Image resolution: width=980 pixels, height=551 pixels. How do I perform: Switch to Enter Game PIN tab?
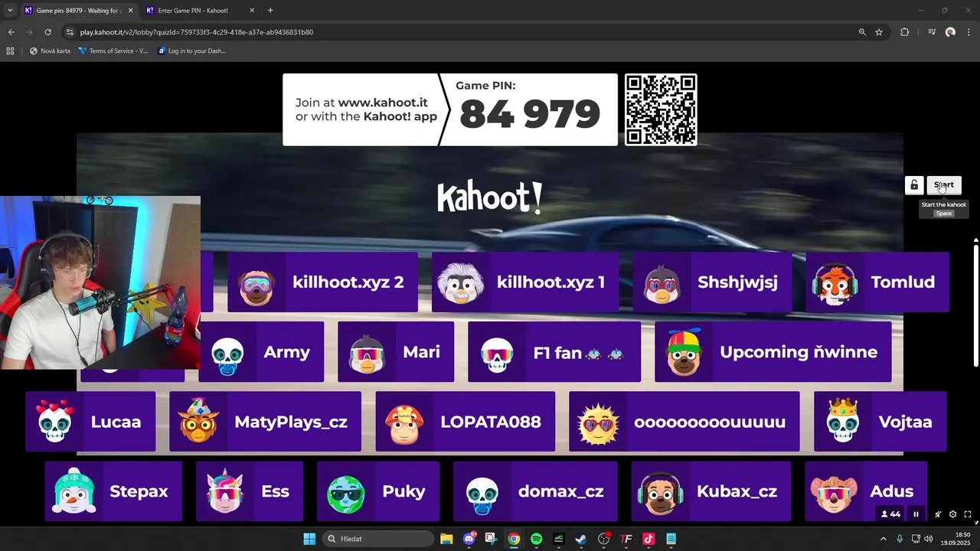199,11
